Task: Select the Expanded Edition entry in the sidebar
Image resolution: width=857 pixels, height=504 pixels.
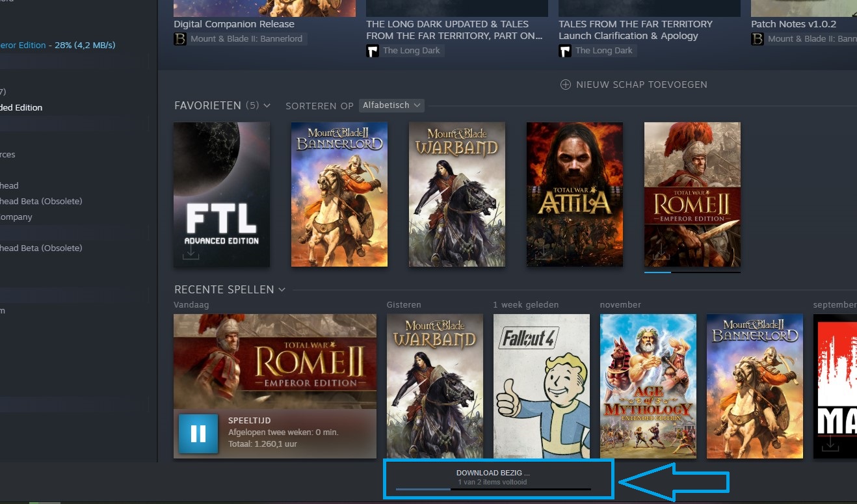Action: pyautogui.click(x=21, y=107)
